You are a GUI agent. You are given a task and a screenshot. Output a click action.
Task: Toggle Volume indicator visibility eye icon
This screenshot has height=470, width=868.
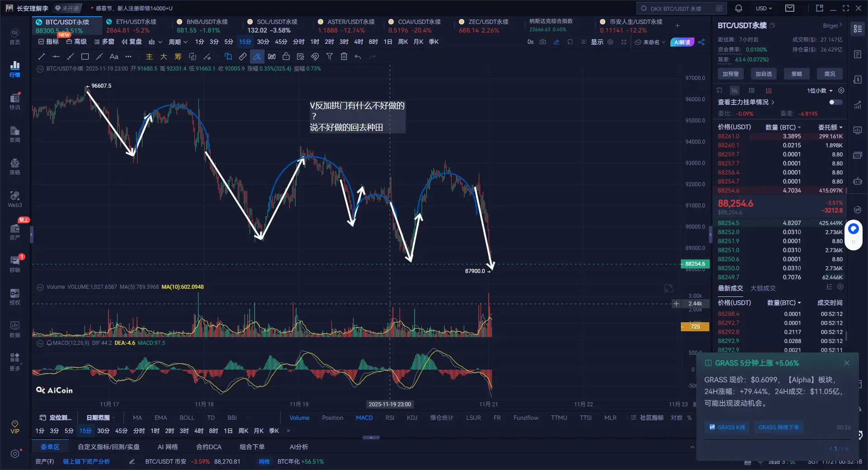tap(40, 287)
